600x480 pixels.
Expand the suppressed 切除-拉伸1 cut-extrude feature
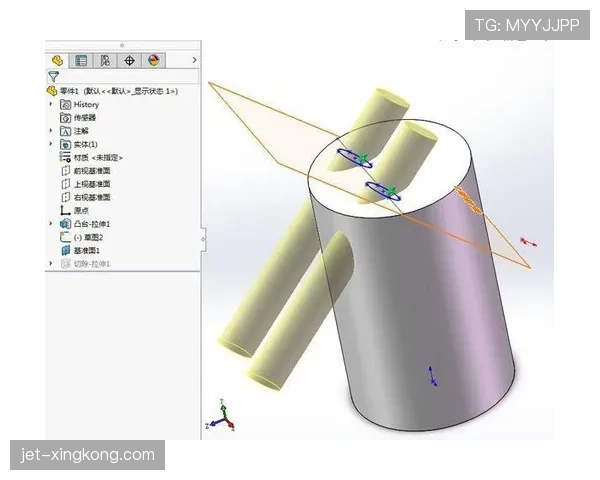[51, 263]
